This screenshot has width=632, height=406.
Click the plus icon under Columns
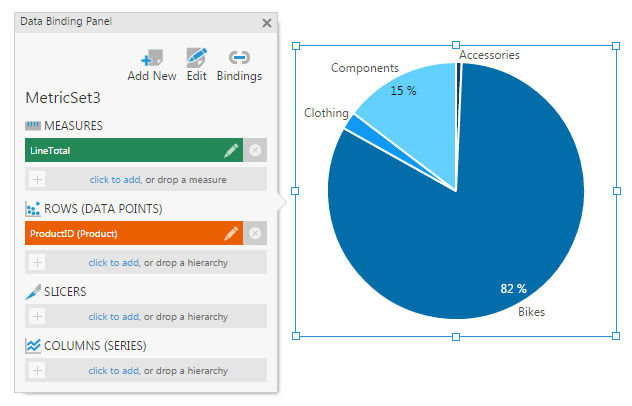point(37,370)
